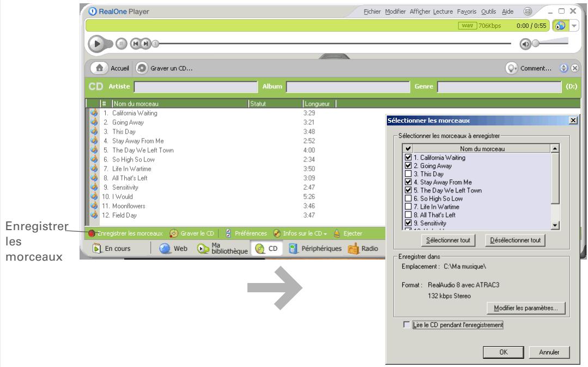Uncheck 1. California Waiting in the dialog
This screenshot has height=367, width=588.
click(407, 158)
